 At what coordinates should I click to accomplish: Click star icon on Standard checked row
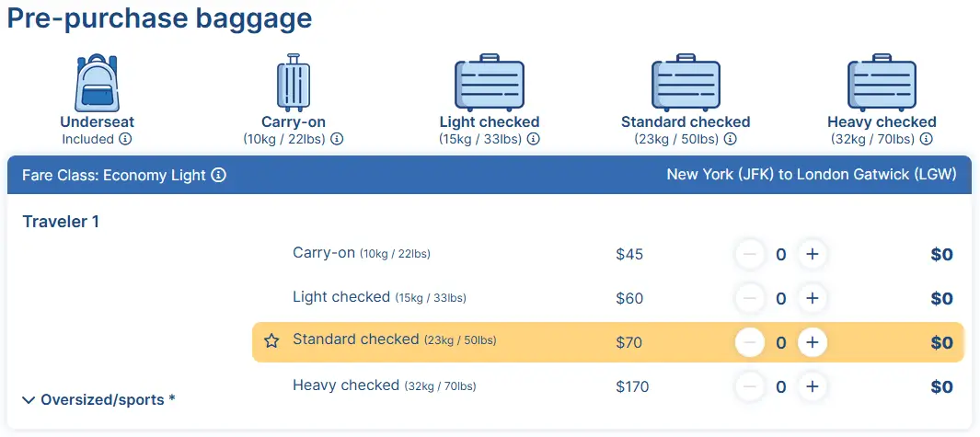[x=271, y=341]
